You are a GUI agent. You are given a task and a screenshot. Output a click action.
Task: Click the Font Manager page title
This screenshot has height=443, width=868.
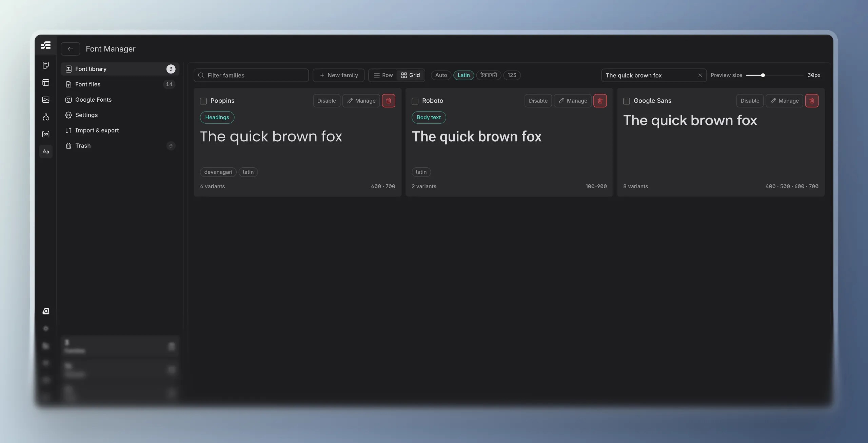tap(111, 49)
